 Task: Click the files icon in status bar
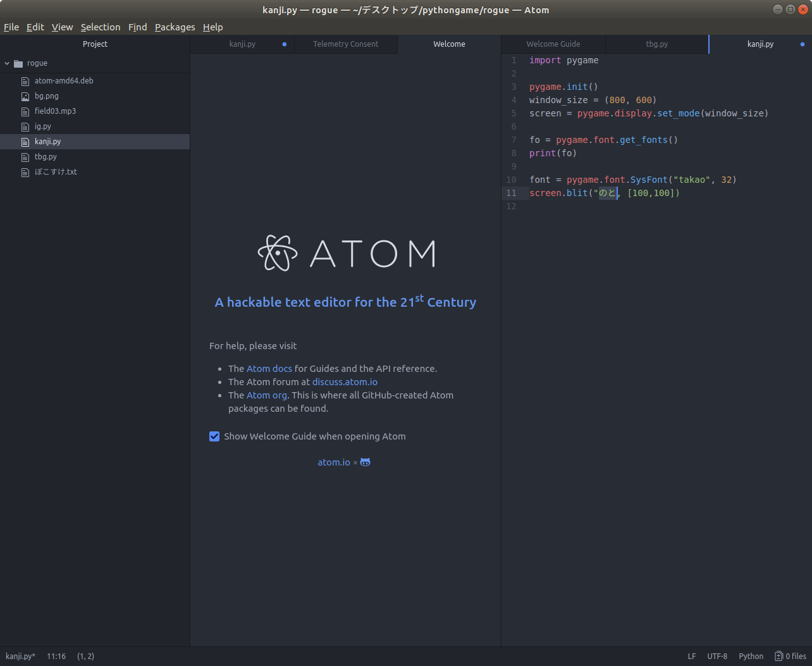[779, 657]
